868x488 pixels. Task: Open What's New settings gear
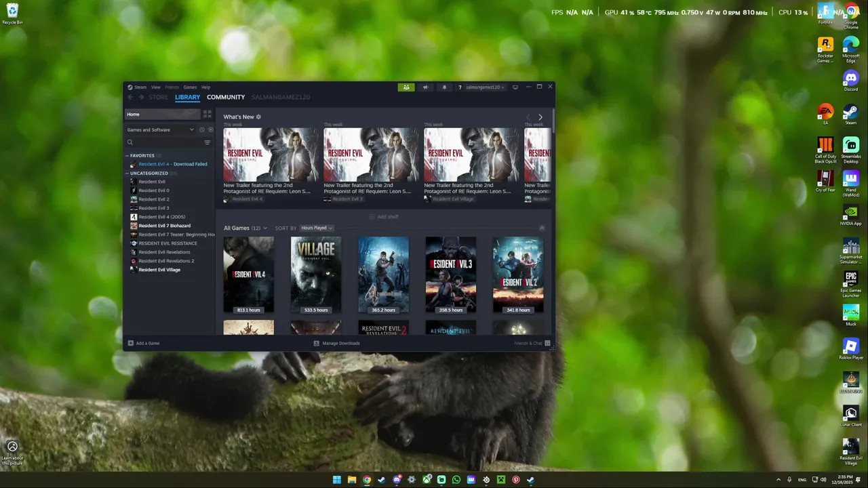pyautogui.click(x=258, y=117)
